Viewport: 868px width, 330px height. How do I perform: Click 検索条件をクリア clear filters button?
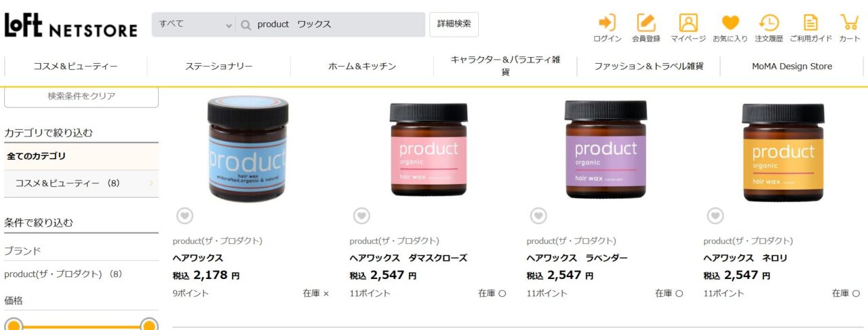[81, 96]
